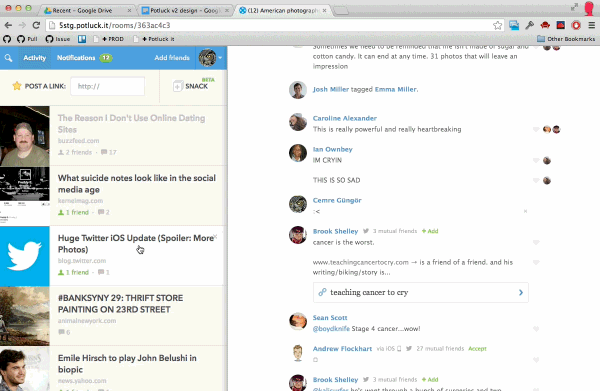Screen dimensions: 600x391
Task: Click the link chain icon on teaching cancer card
Action: pos(322,292)
